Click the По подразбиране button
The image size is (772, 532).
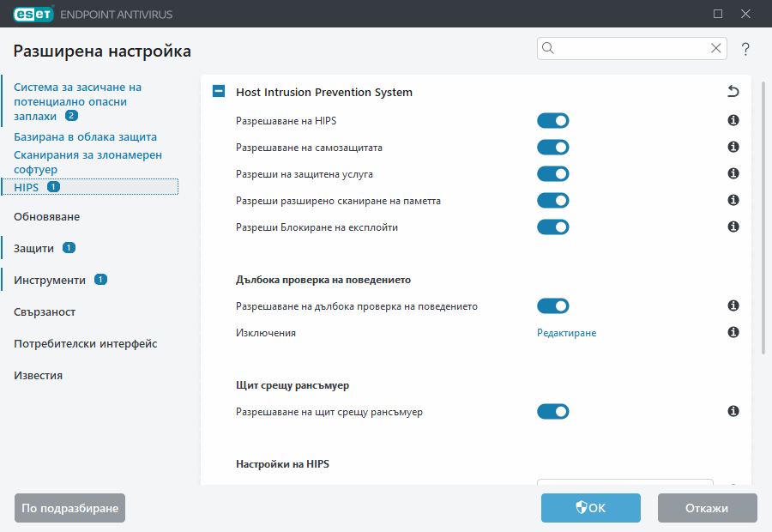69,508
